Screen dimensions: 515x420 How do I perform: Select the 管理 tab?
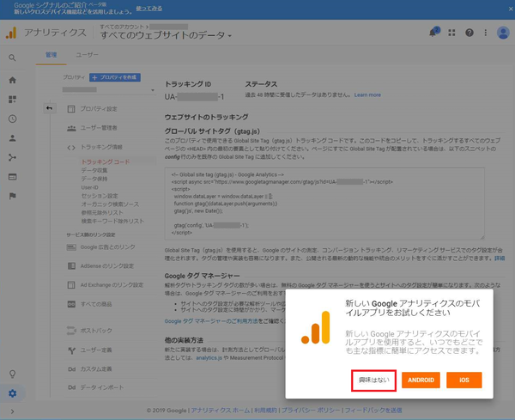click(51, 54)
